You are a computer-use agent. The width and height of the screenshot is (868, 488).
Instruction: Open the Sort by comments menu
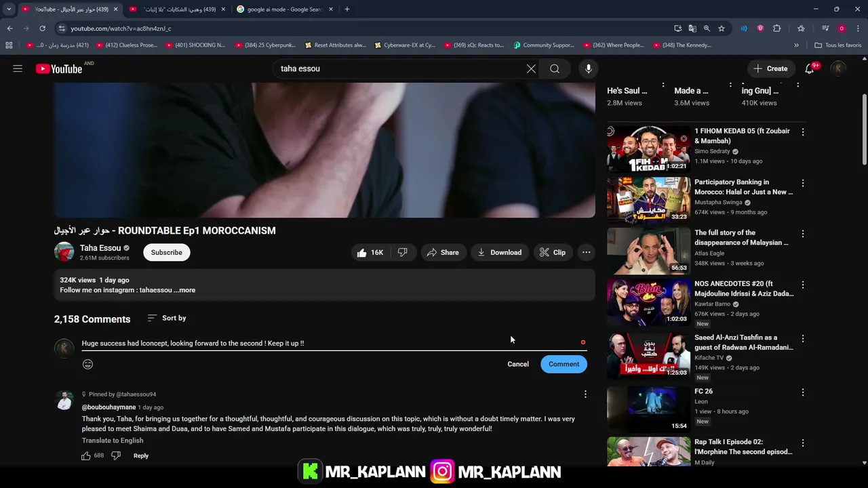click(167, 318)
